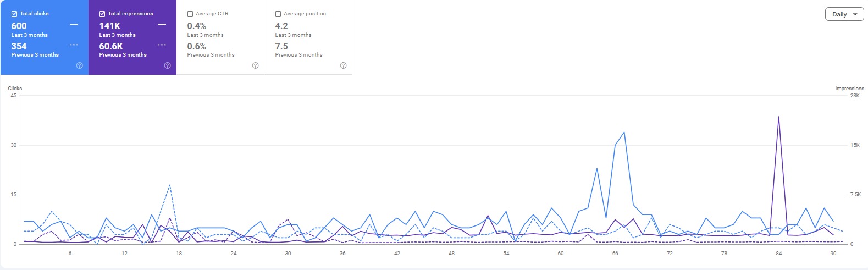Image resolution: width=868 pixels, height=270 pixels.
Task: Click the dashed clicks peak near day 18
Action: tap(170, 185)
